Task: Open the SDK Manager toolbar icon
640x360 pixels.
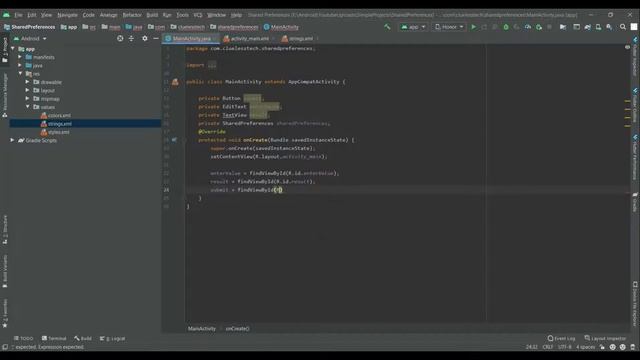Action: point(609,27)
